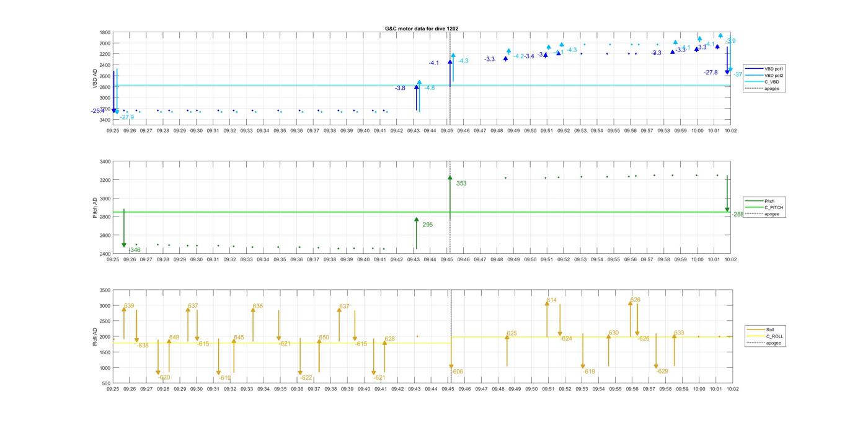Select the '650' roll data label

pos(324,338)
